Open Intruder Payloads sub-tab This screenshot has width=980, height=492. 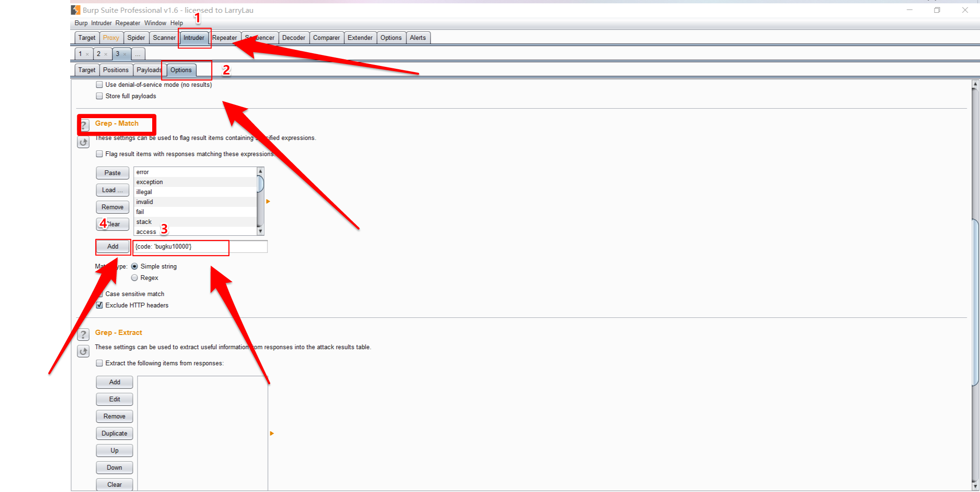click(149, 70)
